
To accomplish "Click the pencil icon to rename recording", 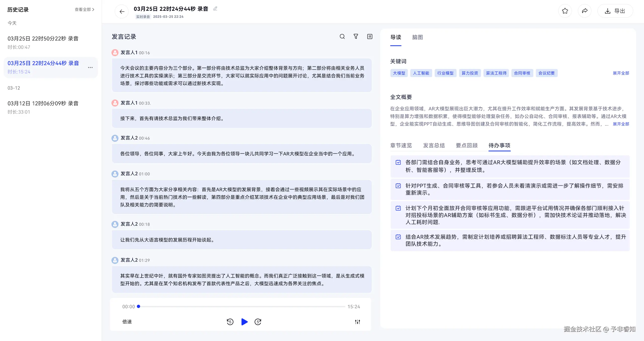I will (215, 9).
